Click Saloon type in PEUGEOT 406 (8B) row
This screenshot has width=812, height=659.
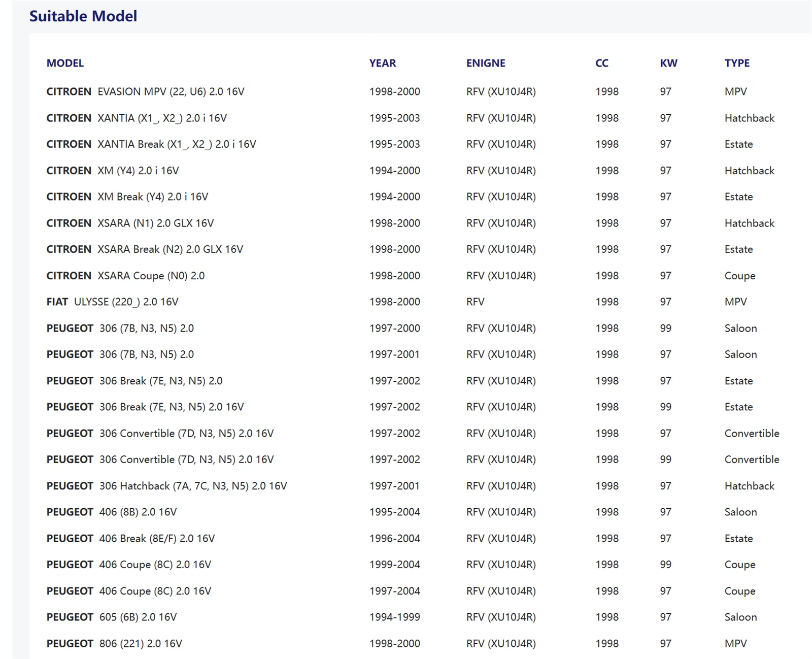[741, 512]
